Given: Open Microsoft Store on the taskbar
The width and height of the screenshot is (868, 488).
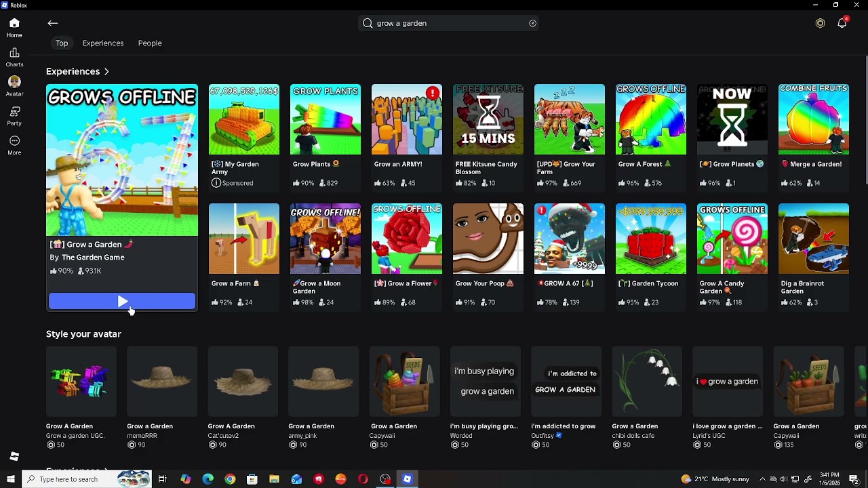Looking at the screenshot, I should click(252, 479).
